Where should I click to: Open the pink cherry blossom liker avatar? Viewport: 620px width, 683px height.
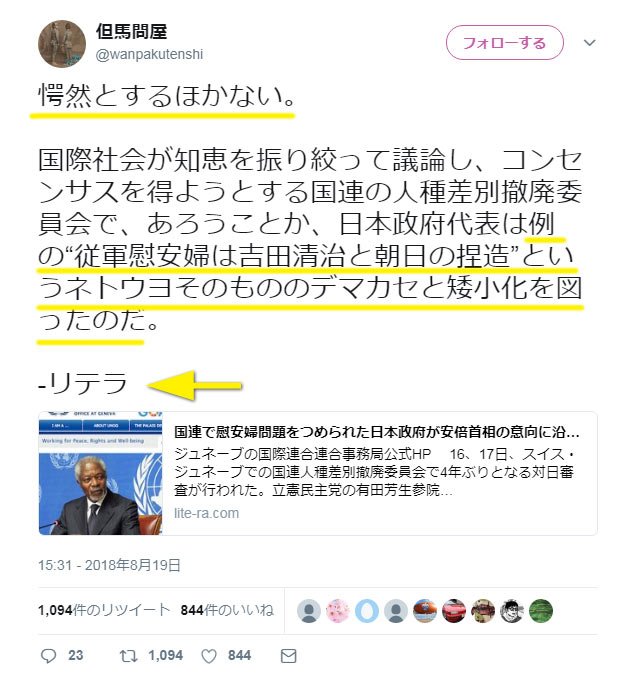coord(338,611)
